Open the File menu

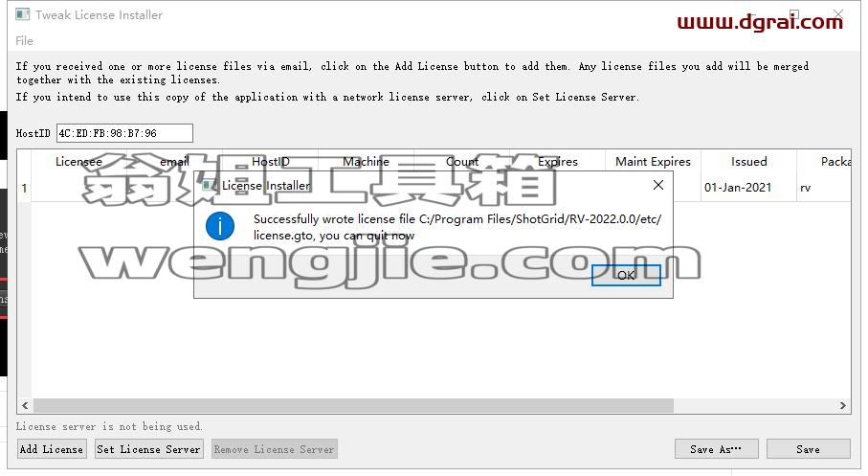point(24,40)
